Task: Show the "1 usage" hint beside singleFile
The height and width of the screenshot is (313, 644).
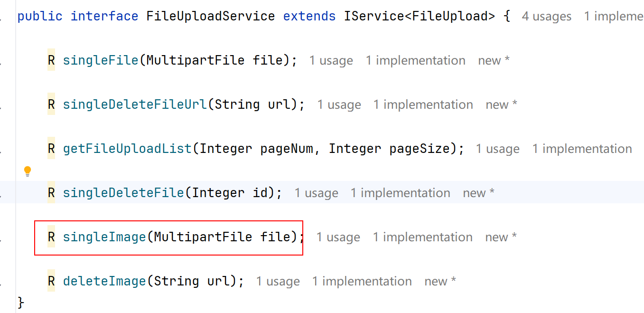Action: (331, 61)
